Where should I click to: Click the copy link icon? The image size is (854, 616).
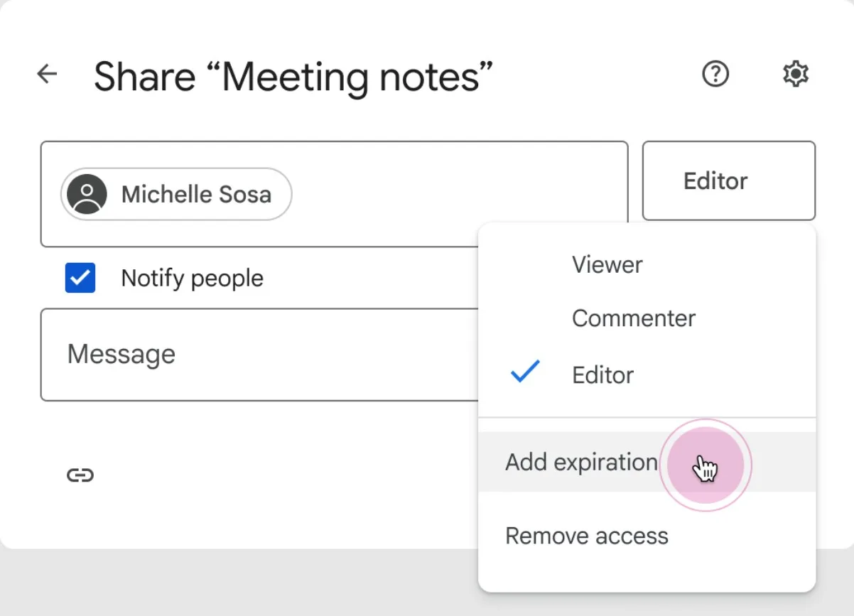coord(80,475)
